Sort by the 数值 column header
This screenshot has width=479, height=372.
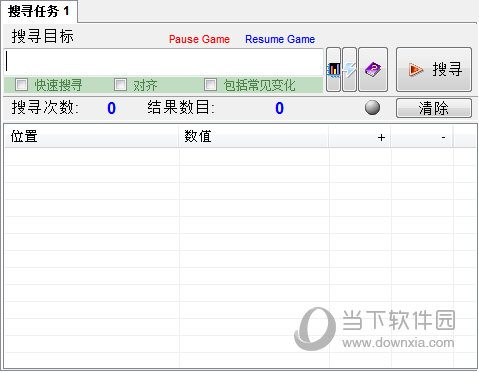pos(253,136)
